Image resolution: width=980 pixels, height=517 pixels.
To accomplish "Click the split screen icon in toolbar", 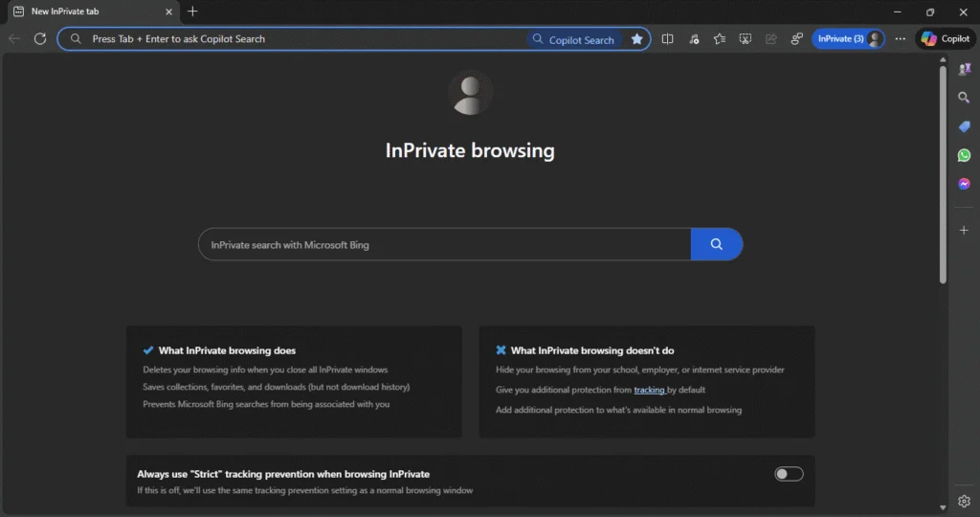I will 668,39.
